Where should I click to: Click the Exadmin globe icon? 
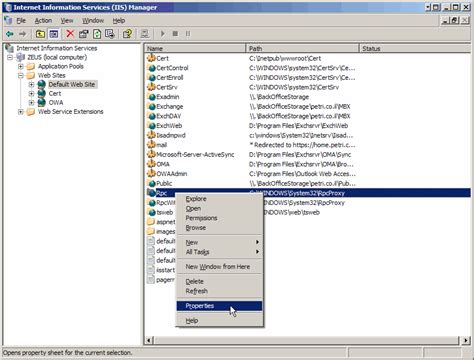coord(152,97)
